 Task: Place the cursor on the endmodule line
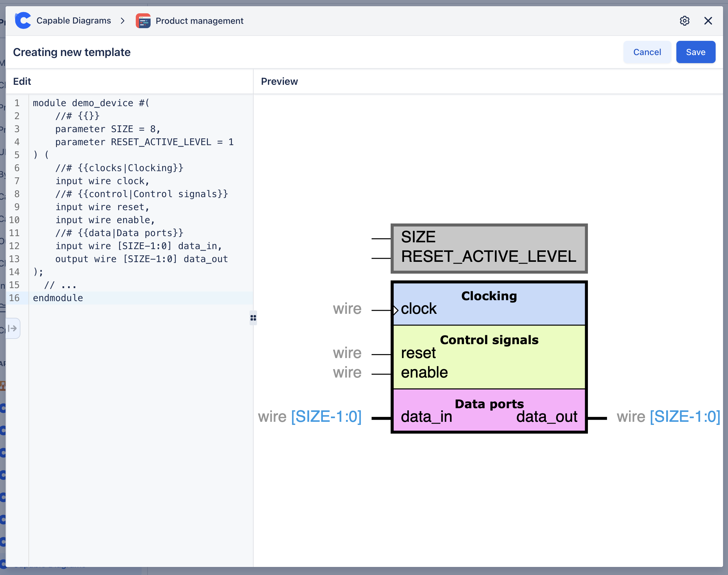pos(58,298)
